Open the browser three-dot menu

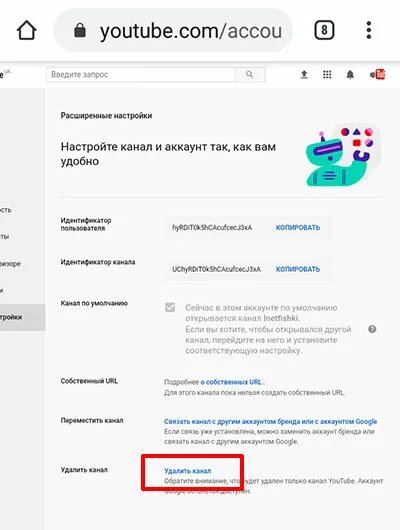(369, 30)
